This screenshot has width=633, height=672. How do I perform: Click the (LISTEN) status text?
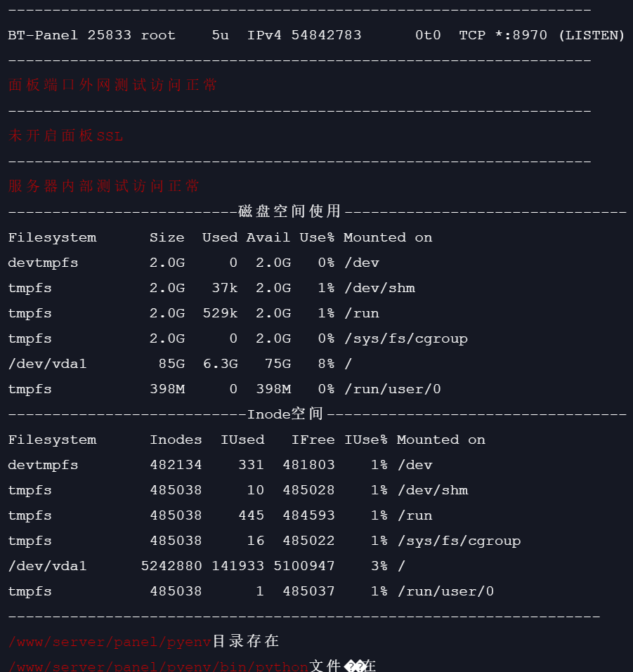point(592,35)
